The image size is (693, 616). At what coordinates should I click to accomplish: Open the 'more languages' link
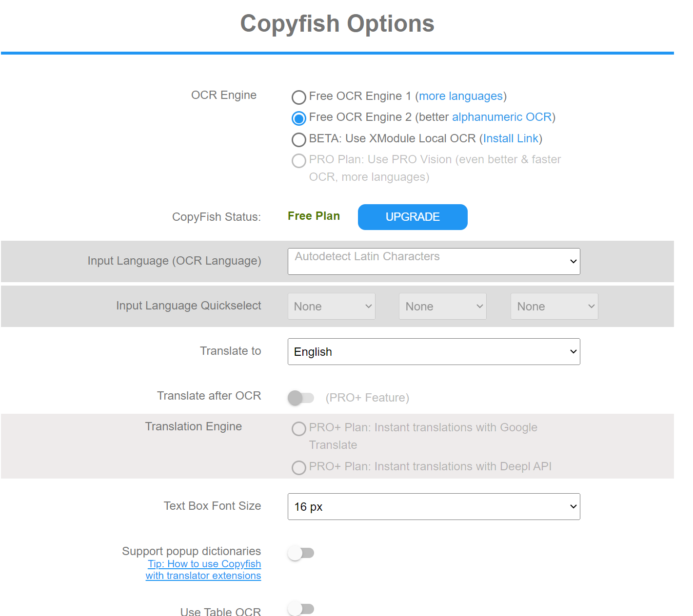461,96
